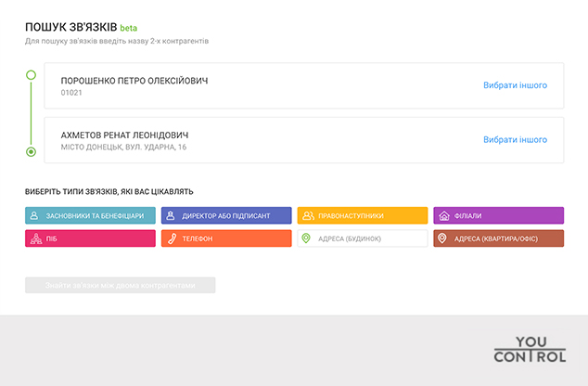Click the Пошук зв'язків heading
The width and height of the screenshot is (588, 386).
(x=71, y=28)
